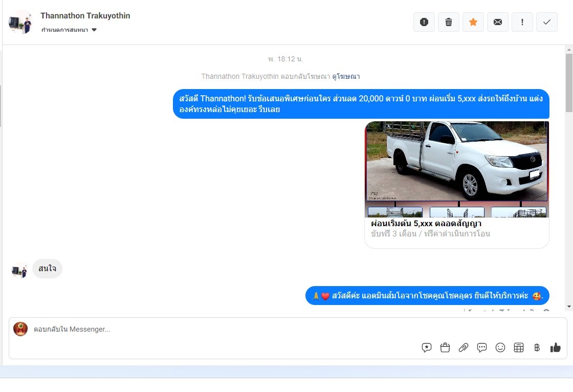Click the Baht payment request icon
The image size is (573, 392).
(537, 348)
